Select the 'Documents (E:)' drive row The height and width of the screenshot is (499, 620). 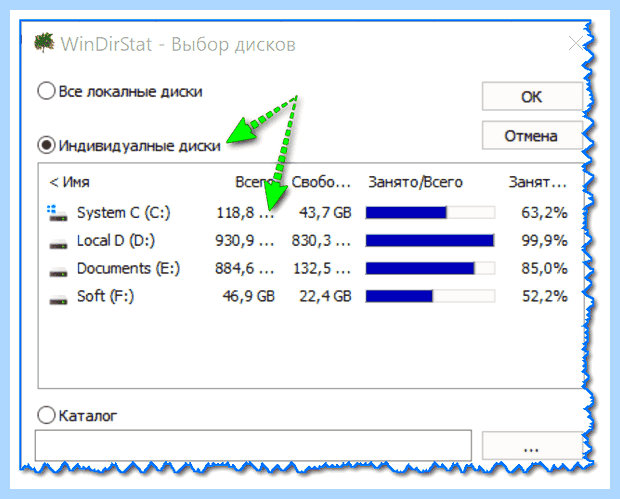(x=308, y=268)
